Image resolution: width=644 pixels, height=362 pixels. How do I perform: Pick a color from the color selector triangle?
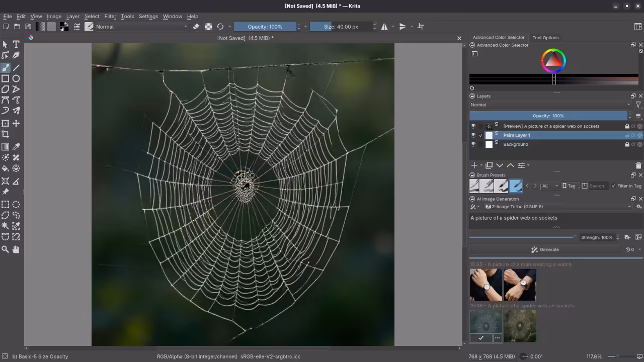553,63
